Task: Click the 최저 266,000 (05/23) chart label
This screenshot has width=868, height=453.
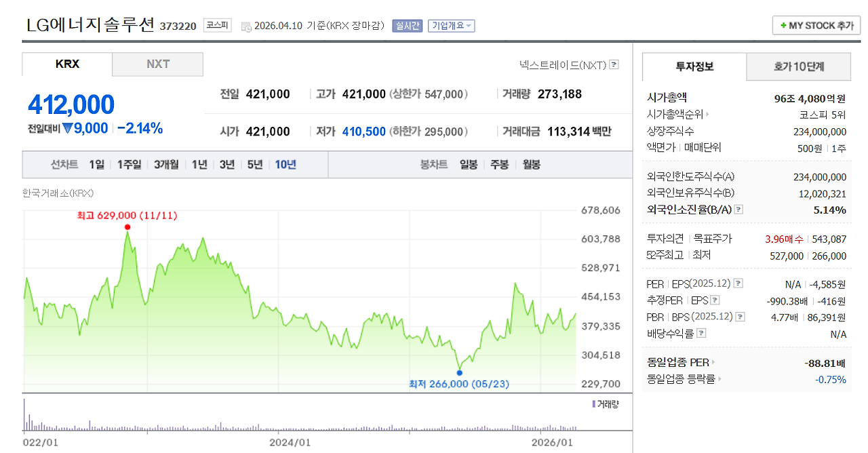Action: click(x=459, y=384)
